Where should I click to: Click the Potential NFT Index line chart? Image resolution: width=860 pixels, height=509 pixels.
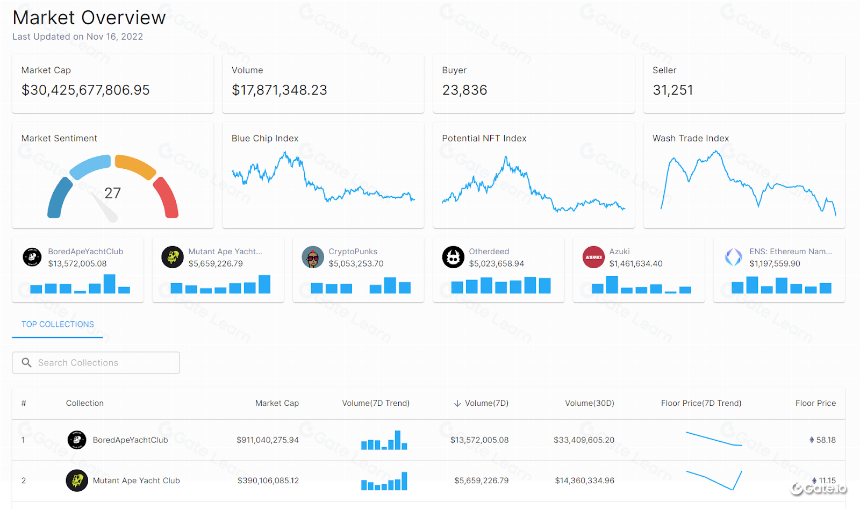pyautogui.click(x=533, y=184)
